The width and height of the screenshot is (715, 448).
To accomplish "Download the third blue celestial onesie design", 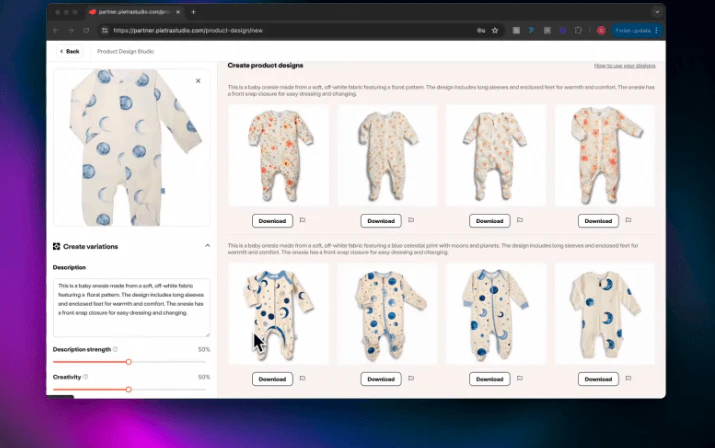I will click(x=489, y=379).
